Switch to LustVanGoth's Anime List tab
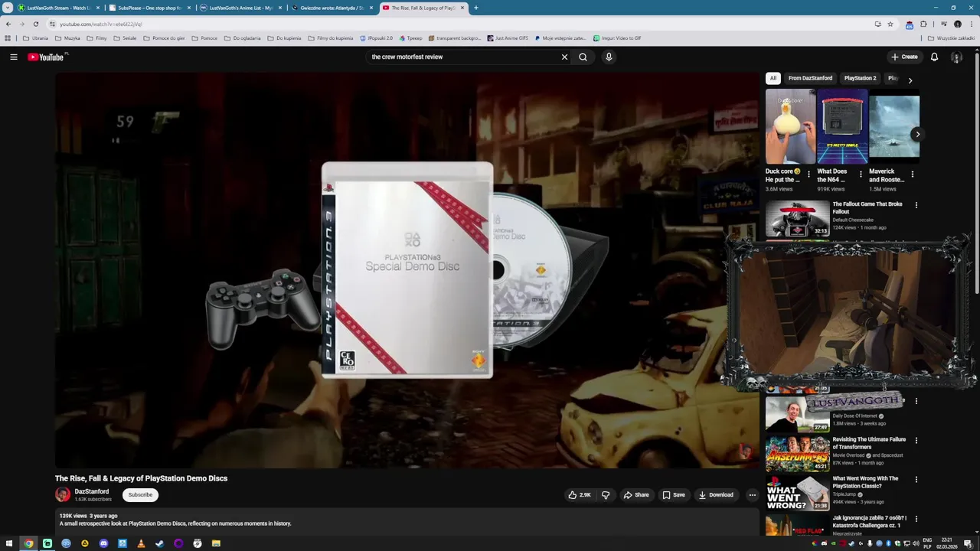Image resolution: width=980 pixels, height=551 pixels. click(240, 8)
